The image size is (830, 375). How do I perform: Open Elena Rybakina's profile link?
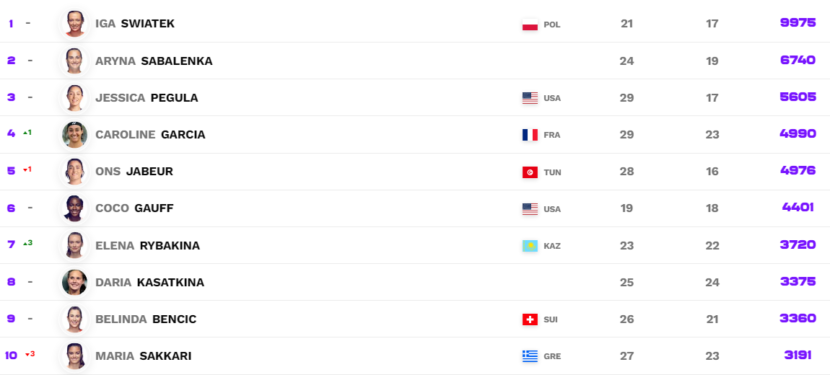[148, 246]
